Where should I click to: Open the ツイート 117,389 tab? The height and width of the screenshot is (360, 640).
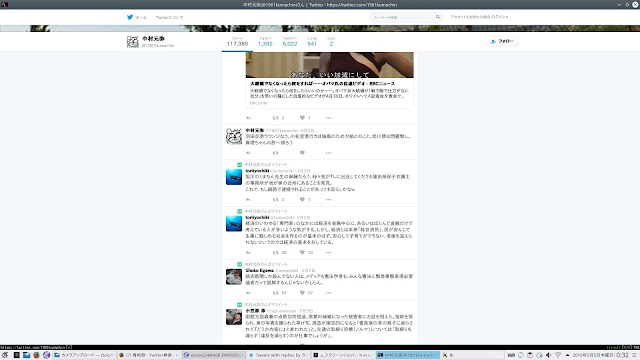[237, 42]
